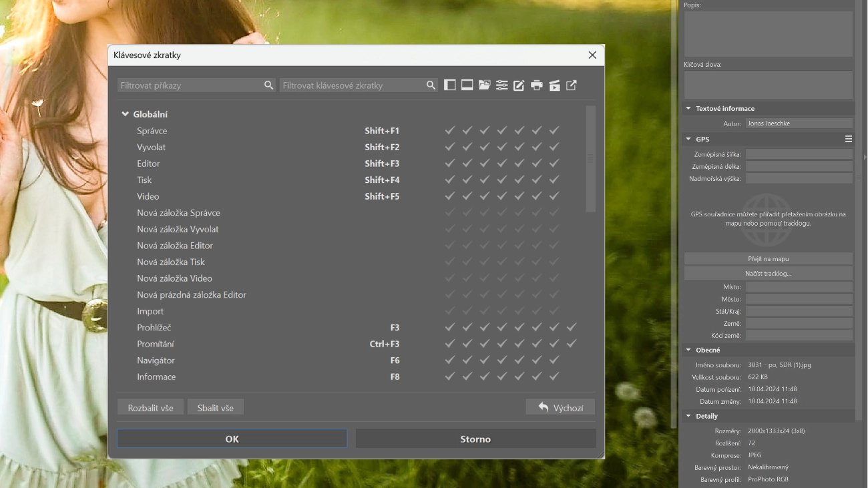Click Rozbalit vše button
The image size is (868, 488).
150,407
